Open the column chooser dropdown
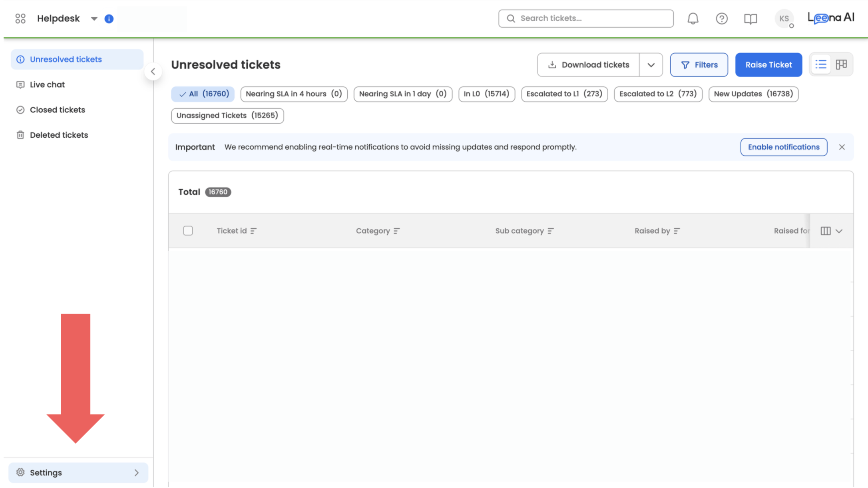 click(x=832, y=231)
